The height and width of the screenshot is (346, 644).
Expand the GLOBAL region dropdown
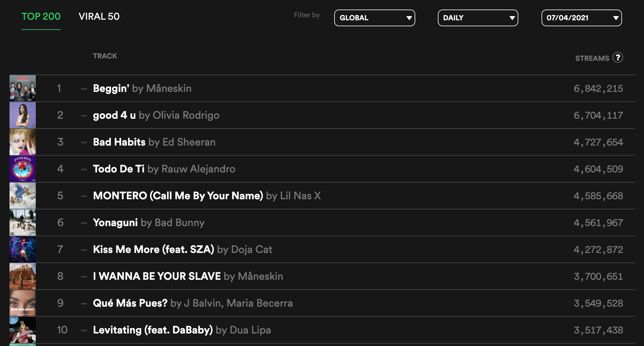(x=374, y=18)
